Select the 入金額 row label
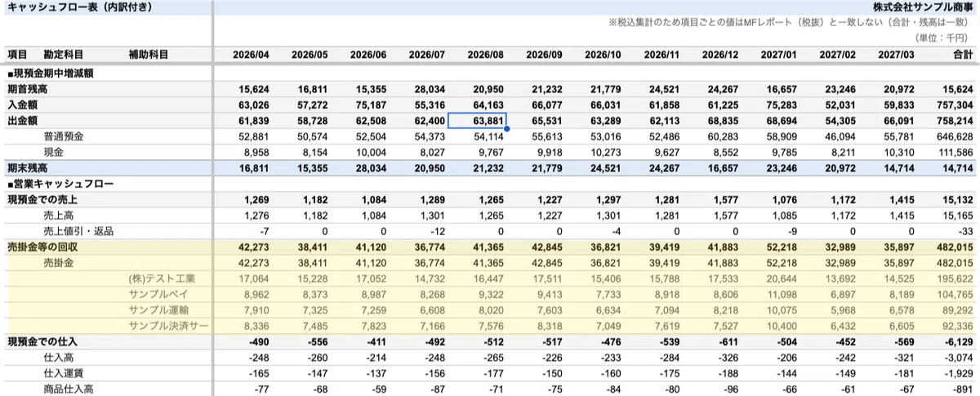980x396 pixels. (x=21, y=105)
